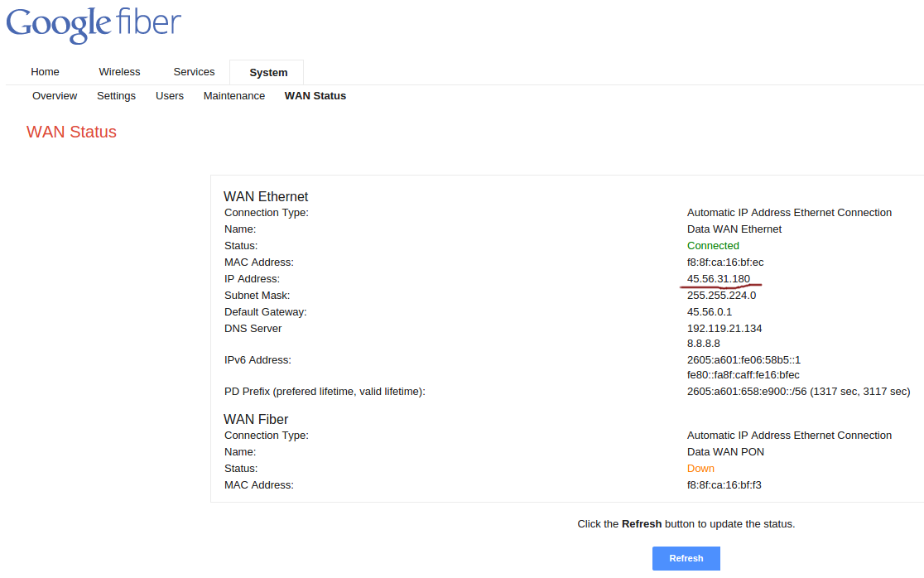
Task: Go to the Maintenance subpage
Action: [x=234, y=96]
